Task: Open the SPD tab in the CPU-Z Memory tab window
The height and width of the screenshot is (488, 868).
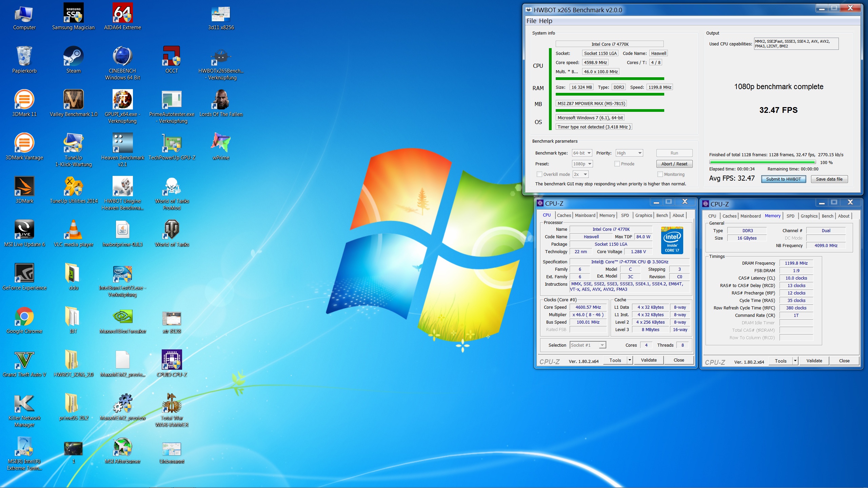Action: (790, 216)
